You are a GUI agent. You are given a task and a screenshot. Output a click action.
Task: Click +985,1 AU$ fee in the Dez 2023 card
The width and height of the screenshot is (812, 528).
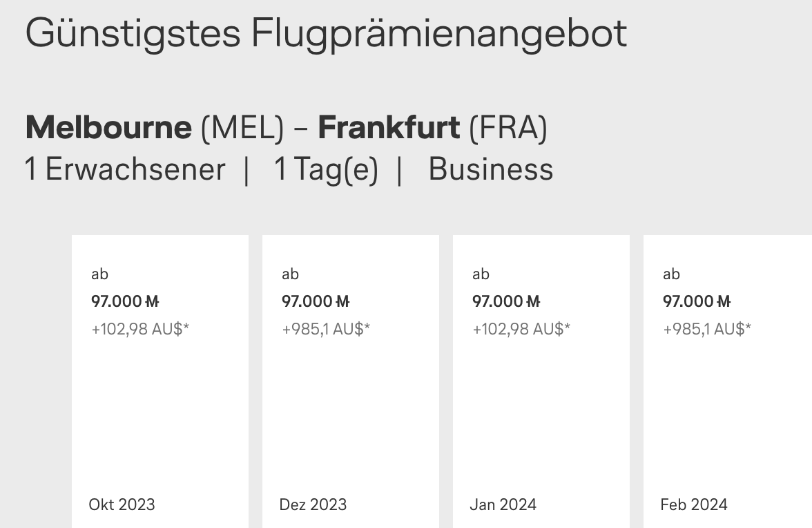[326, 329]
